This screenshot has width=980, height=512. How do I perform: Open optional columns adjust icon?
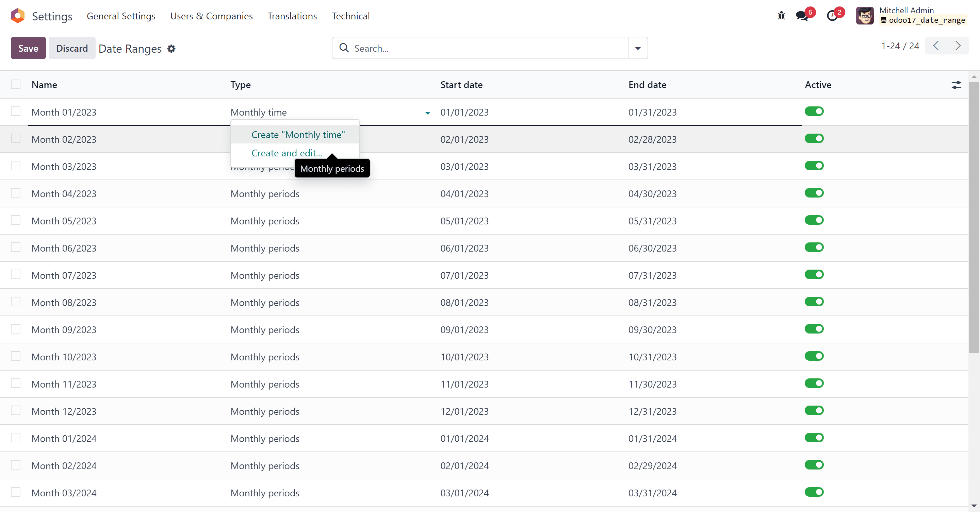tap(956, 85)
